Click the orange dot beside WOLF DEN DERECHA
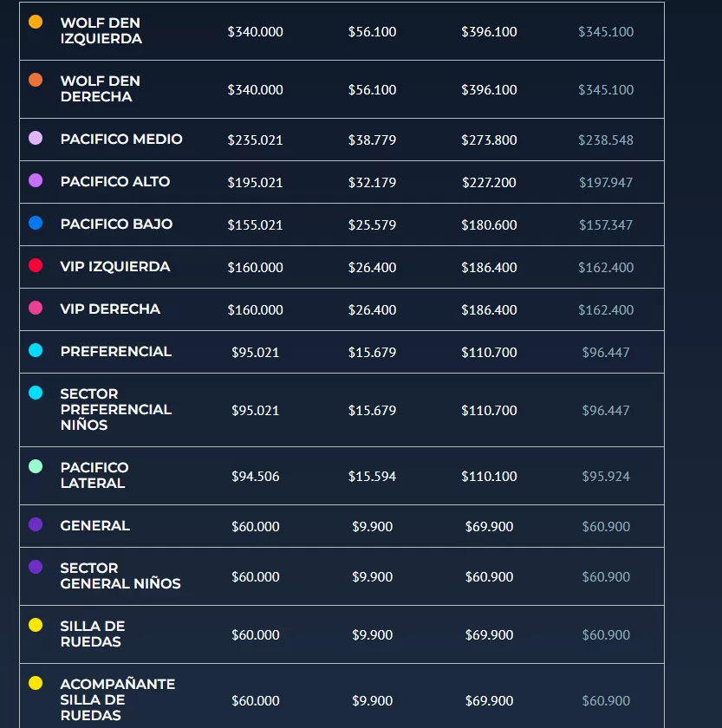 (36, 80)
